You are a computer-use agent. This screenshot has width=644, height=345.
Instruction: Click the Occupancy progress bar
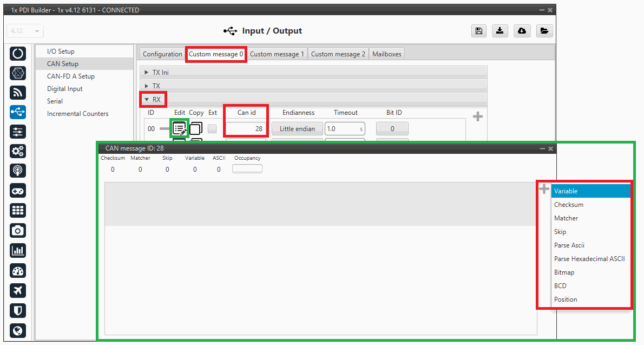pos(247,168)
